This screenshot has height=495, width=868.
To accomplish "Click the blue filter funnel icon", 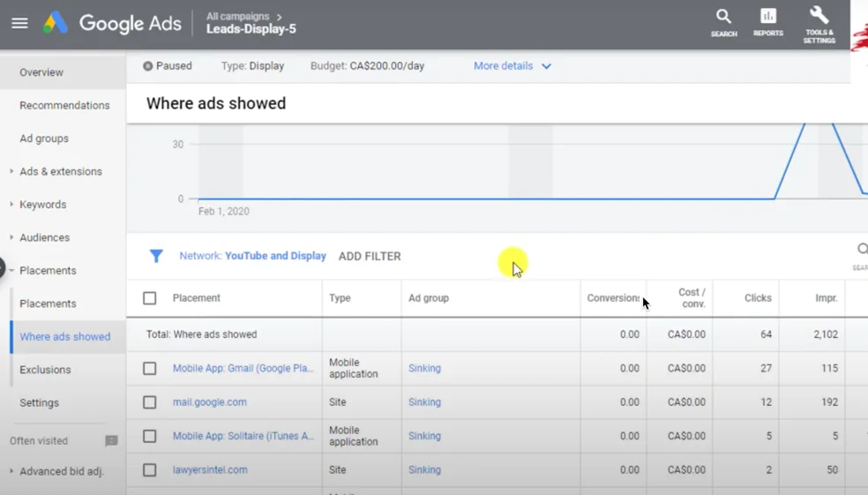I will (156, 256).
